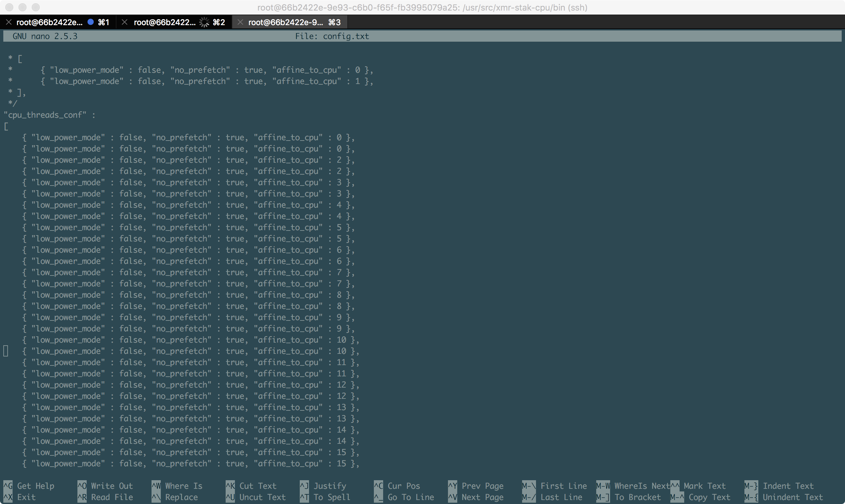
Task: Click the First Line command
Action: (x=563, y=486)
